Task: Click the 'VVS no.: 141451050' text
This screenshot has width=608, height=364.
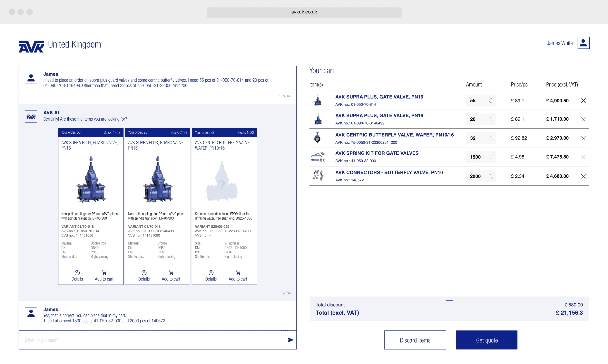Action: pyautogui.click(x=77, y=235)
